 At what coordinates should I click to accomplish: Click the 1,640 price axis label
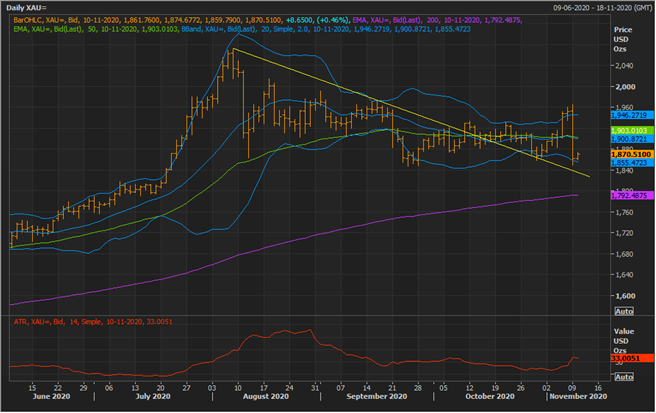coord(624,275)
